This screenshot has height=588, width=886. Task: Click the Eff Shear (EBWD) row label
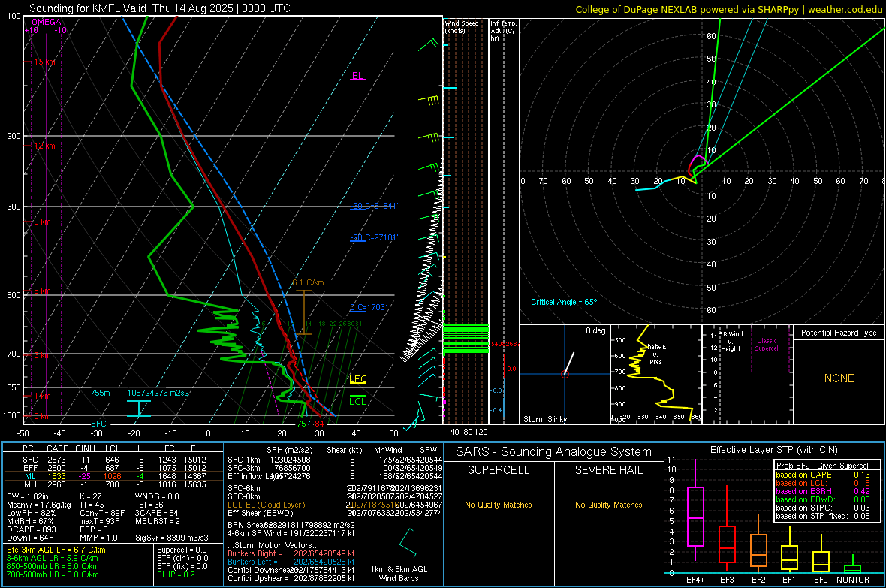pos(261,514)
